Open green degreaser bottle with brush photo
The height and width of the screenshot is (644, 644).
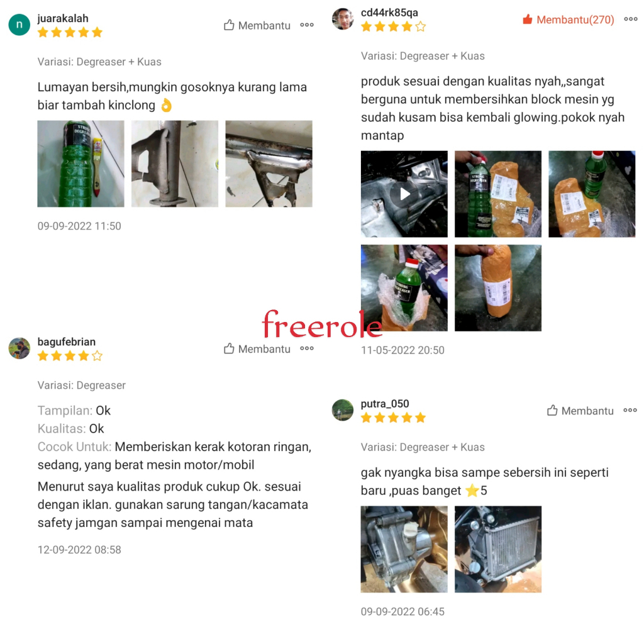(80, 164)
